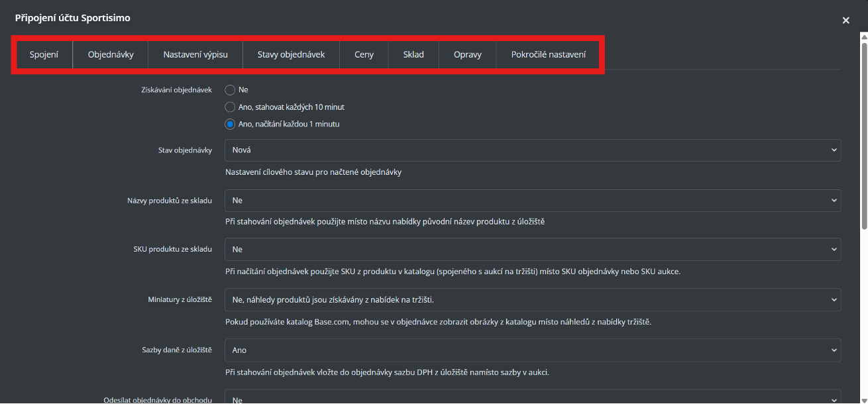This screenshot has height=404, width=868.
Task: Click the 'Nastavení cílového stavu pro načtené objednávky' hint
Action: coord(313,172)
